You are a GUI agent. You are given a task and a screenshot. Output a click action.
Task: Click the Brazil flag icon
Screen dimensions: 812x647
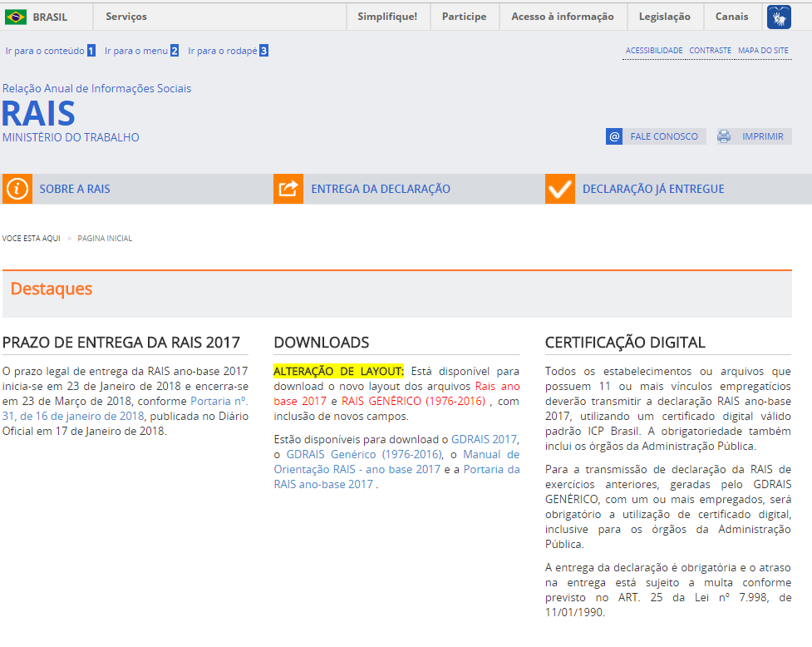pos(16,17)
